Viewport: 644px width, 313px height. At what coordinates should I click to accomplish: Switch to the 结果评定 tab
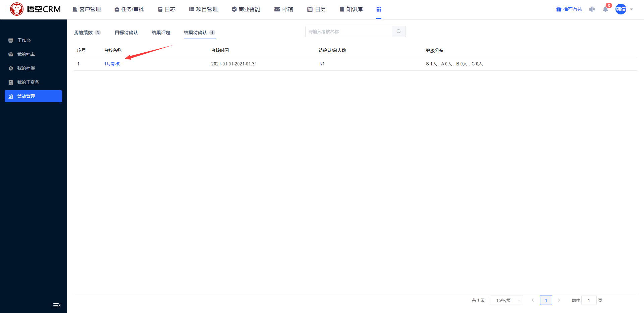click(x=161, y=33)
